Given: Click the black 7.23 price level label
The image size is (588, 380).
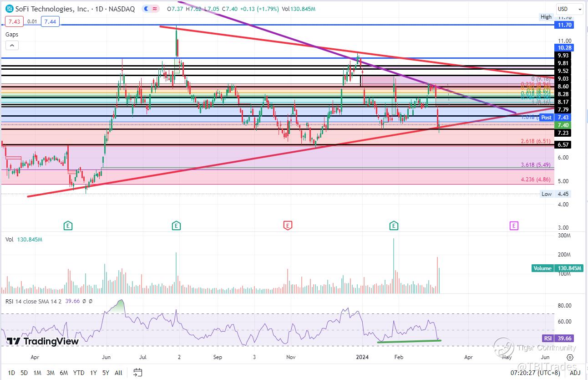Looking at the screenshot, I should pos(563,133).
